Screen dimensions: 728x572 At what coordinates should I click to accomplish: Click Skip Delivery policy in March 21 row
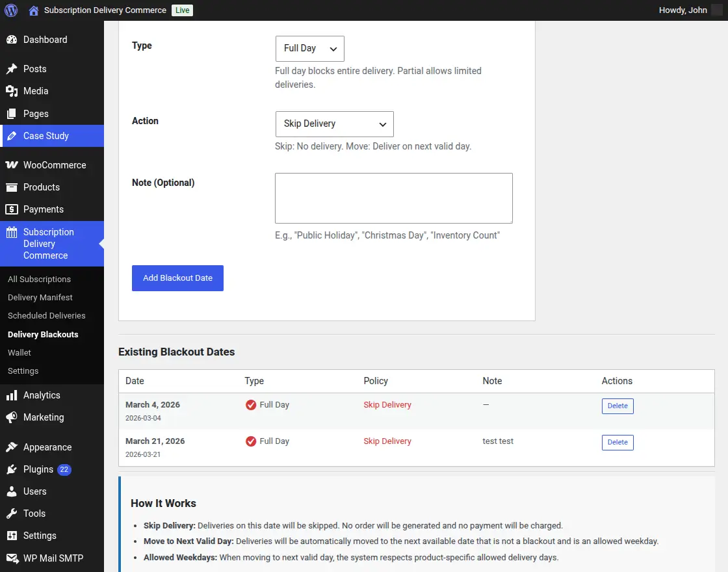387,441
